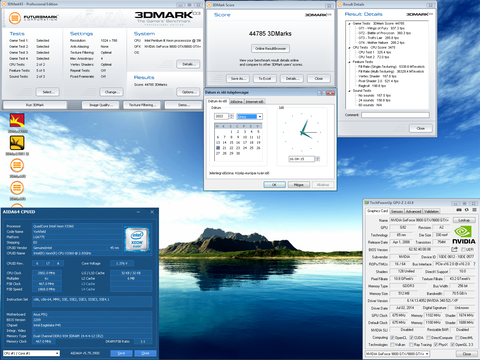The width and height of the screenshot is (480, 360).
Task: Toggle the Ray Tracing checkbox in GPU-Z
Action: click(x=411, y=344)
